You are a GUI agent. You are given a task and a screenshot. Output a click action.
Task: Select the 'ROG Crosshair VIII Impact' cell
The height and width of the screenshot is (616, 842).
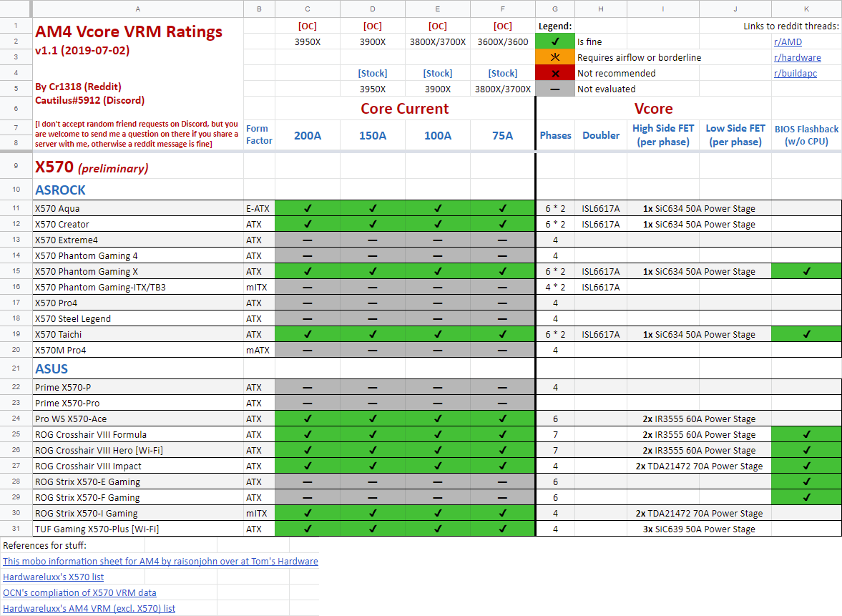tap(138, 466)
